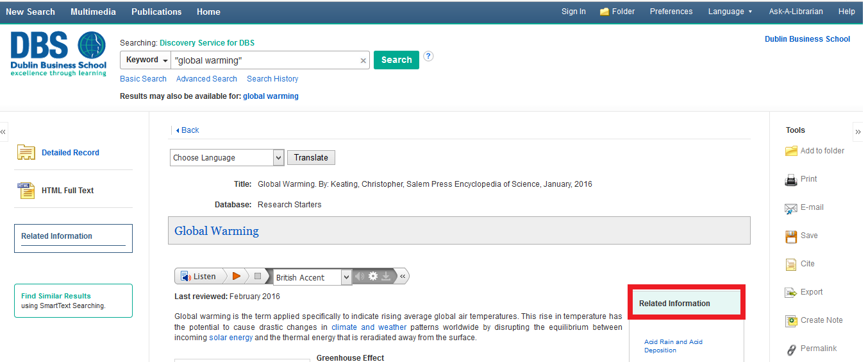868x362 pixels.
Task: Click the E-mail tool icon
Action: click(791, 208)
